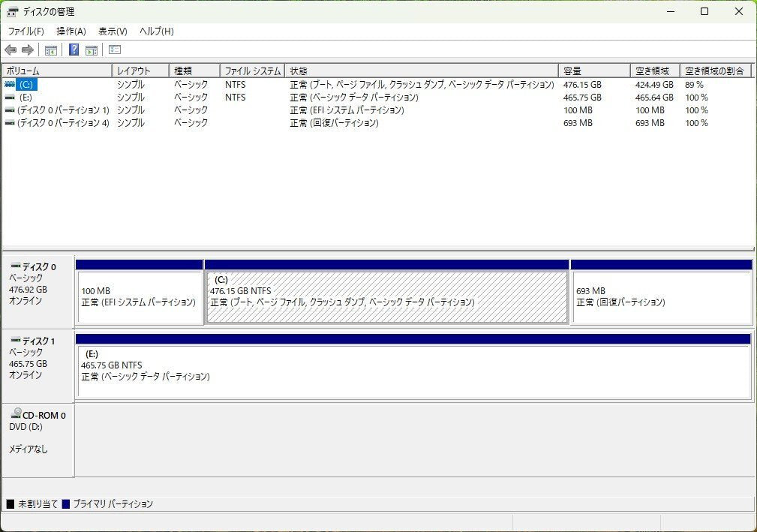Click the 465.64 GB free space cell
757x532 pixels.
tap(654, 98)
